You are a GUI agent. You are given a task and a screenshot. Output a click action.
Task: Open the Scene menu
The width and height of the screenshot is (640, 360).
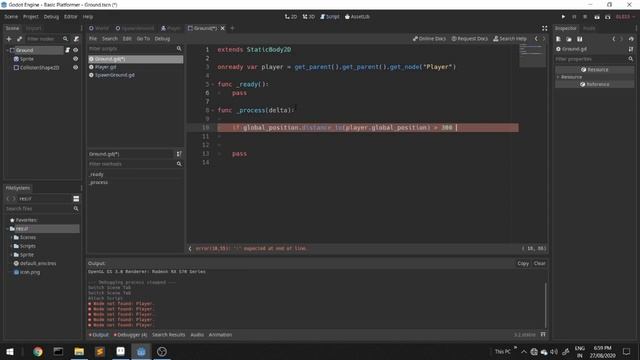click(11, 17)
